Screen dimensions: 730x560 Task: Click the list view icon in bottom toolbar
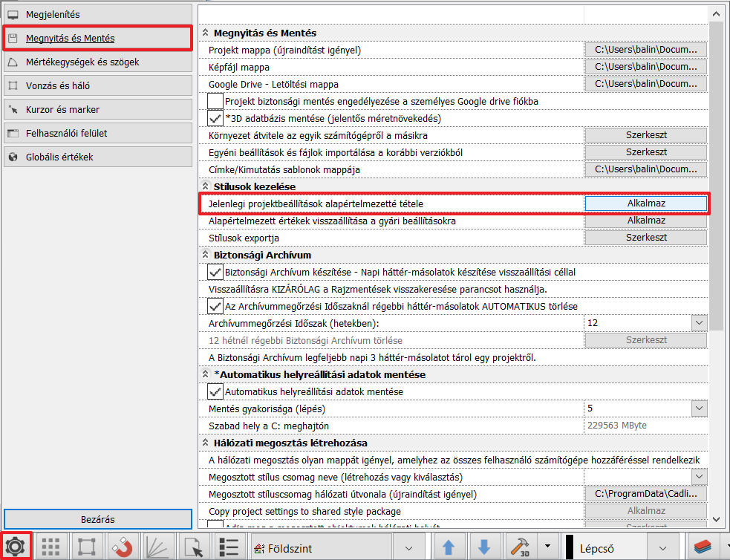[x=229, y=548]
